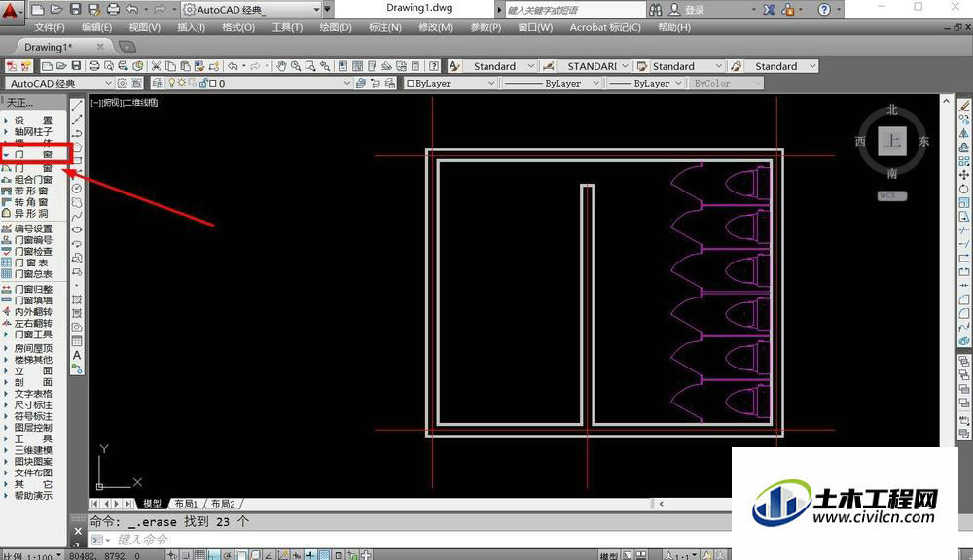The width and height of the screenshot is (973, 560).
Task: Click the Text Style icon
Action: [x=454, y=66]
